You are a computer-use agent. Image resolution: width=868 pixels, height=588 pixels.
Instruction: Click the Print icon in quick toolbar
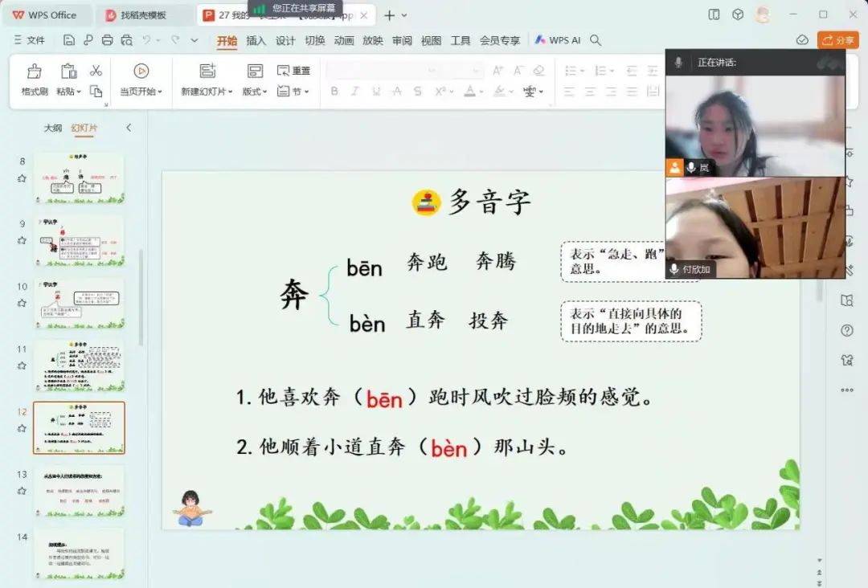(x=107, y=40)
